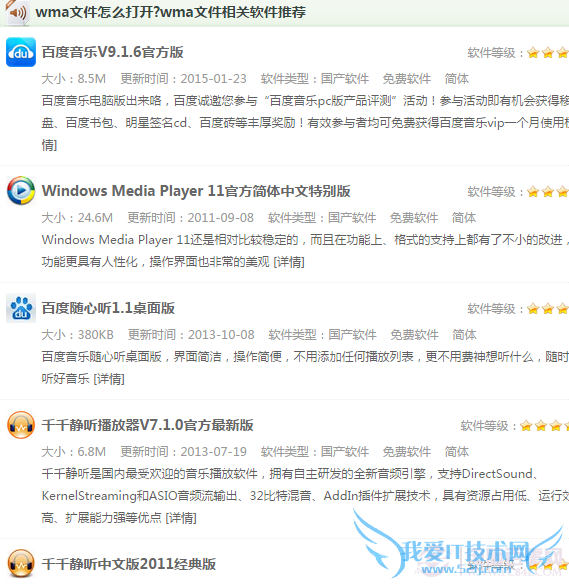Image resolution: width=569 pixels, height=584 pixels.
Task: Click [详情] after 扩展能力强等优点 in 千千静听
Action: tap(181, 518)
